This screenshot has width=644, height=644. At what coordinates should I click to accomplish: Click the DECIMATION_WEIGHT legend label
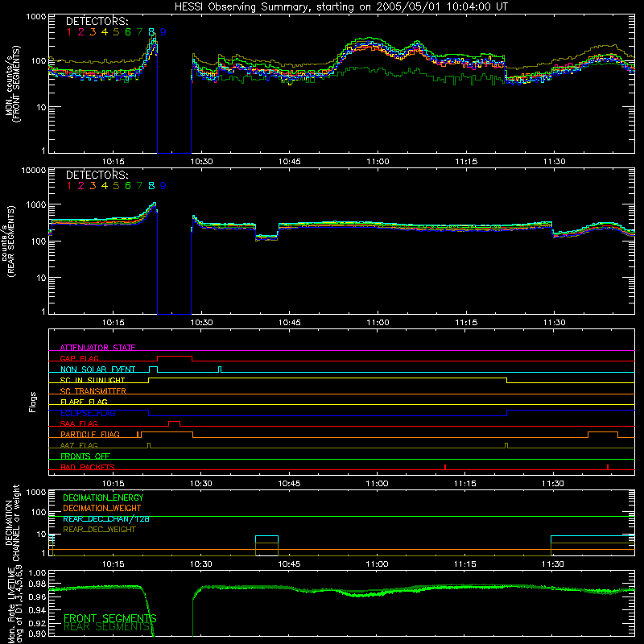pos(102,508)
